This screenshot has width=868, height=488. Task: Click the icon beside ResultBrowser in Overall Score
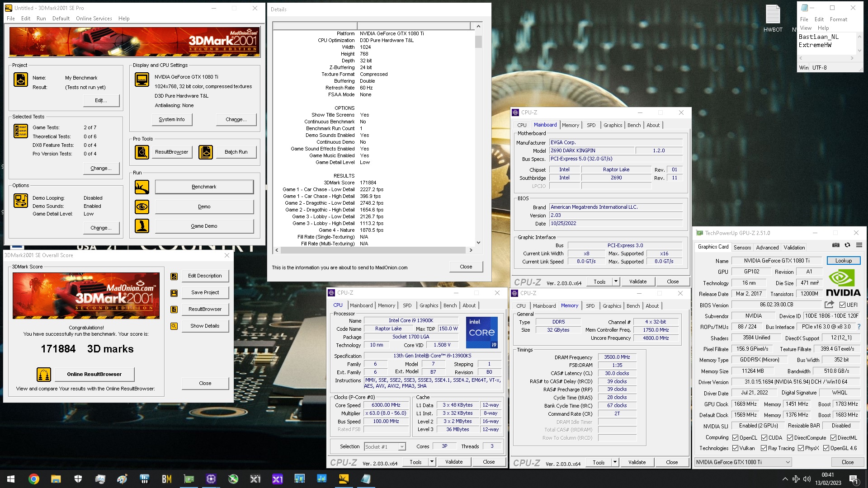pos(174,310)
